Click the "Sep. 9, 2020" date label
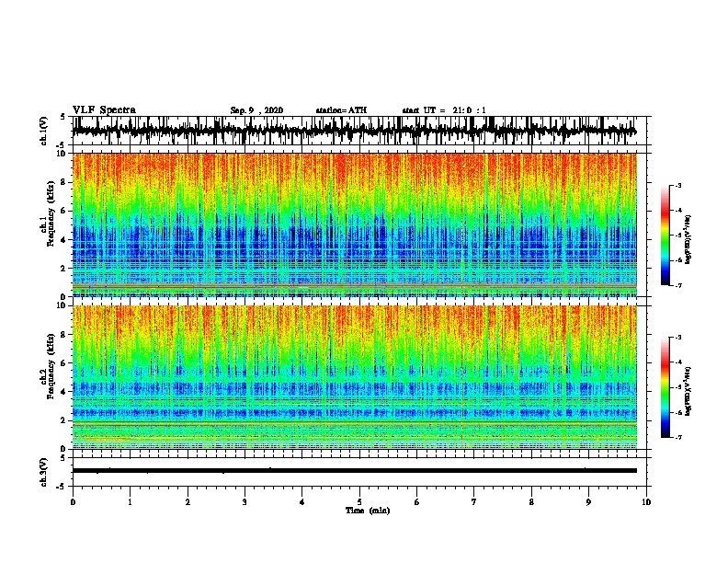 point(256,110)
